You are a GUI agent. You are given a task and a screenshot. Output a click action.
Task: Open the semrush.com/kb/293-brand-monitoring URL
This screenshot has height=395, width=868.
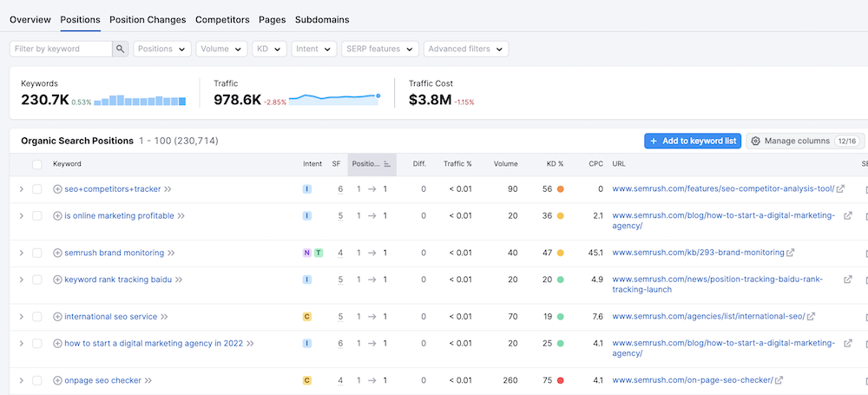[698, 253]
